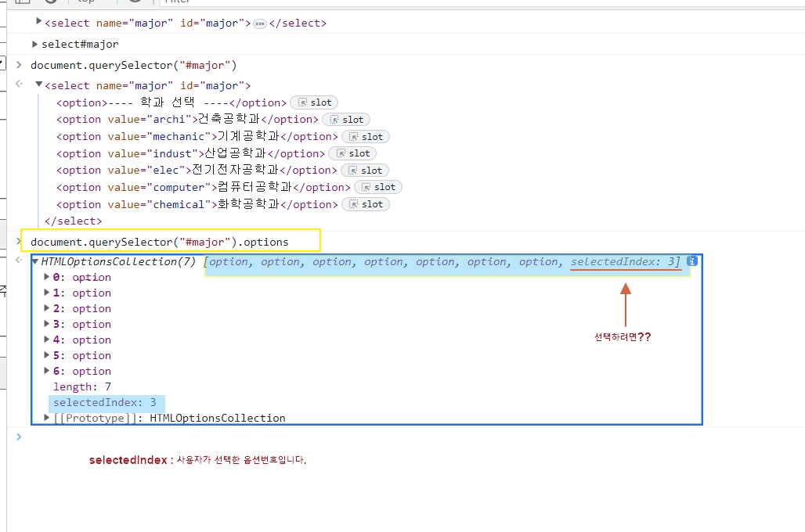Click the closing </select> tag line
805x532 pixels.
pyautogui.click(x=74, y=221)
